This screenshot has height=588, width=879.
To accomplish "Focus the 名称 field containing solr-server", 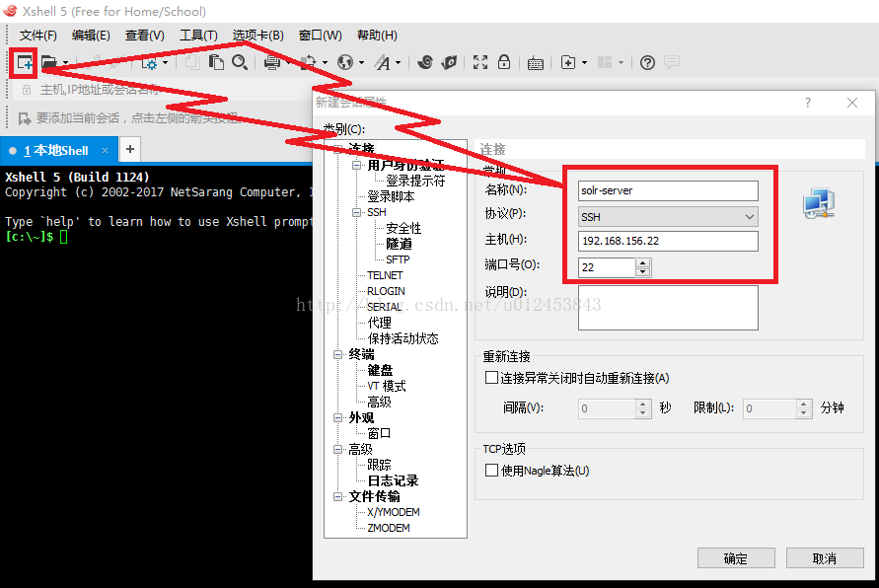I will coord(668,190).
